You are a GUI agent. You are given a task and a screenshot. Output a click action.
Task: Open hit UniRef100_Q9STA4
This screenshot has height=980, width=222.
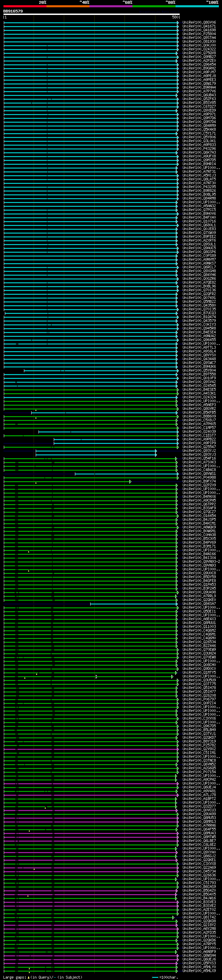[x=199, y=38]
